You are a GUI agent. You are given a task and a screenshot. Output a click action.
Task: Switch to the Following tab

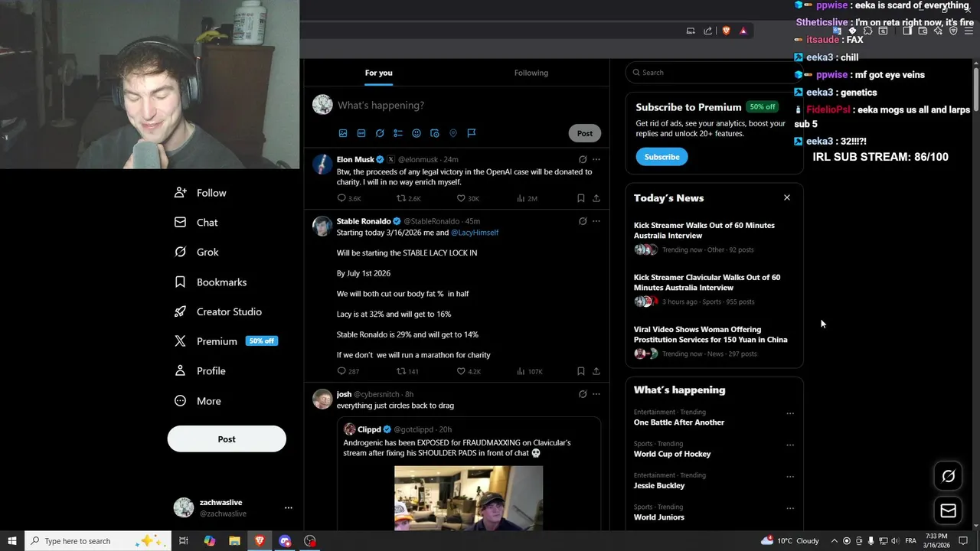pyautogui.click(x=531, y=73)
